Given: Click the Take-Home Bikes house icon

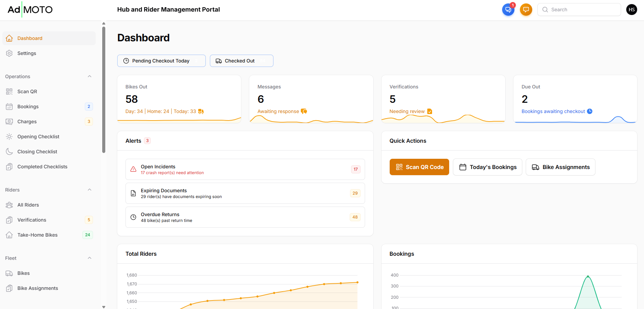Looking at the screenshot, I should pyautogui.click(x=9, y=235).
